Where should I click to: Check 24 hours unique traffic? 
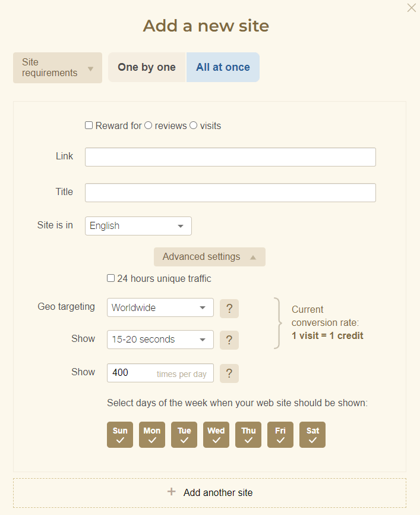click(111, 278)
